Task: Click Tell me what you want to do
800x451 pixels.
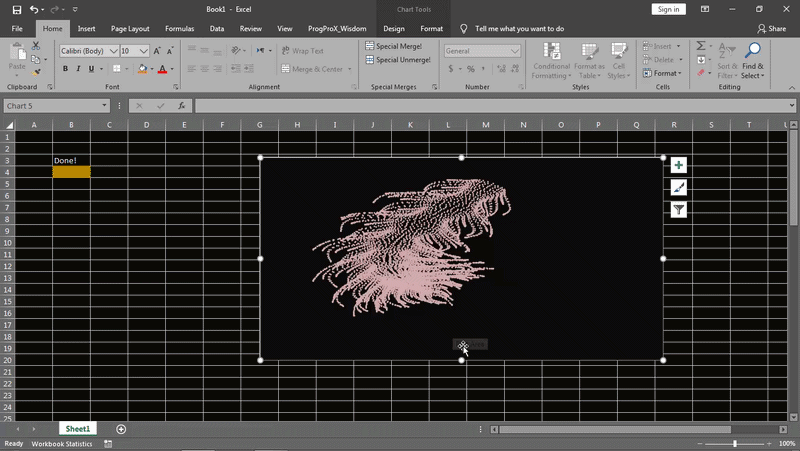Action: [x=519, y=29]
